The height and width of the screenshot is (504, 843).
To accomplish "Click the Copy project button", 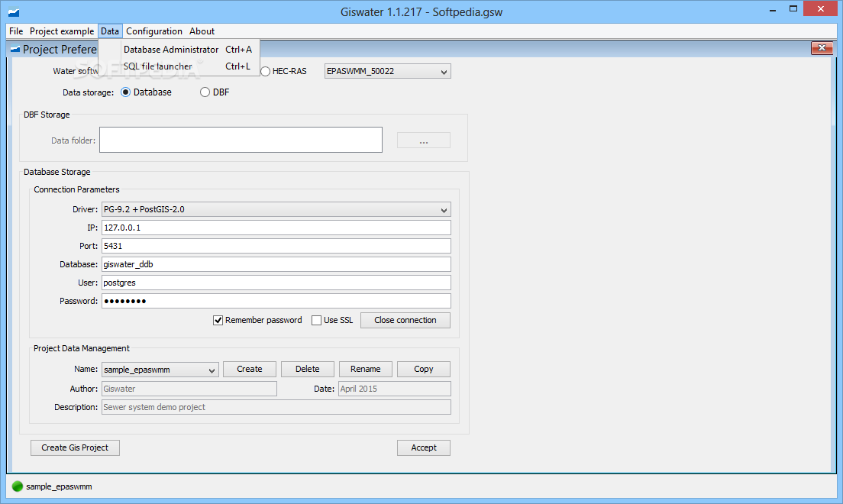I will coord(424,369).
